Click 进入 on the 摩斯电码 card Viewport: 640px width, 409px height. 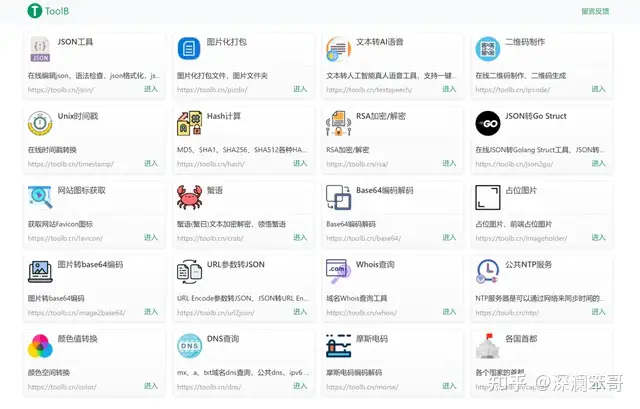point(449,386)
